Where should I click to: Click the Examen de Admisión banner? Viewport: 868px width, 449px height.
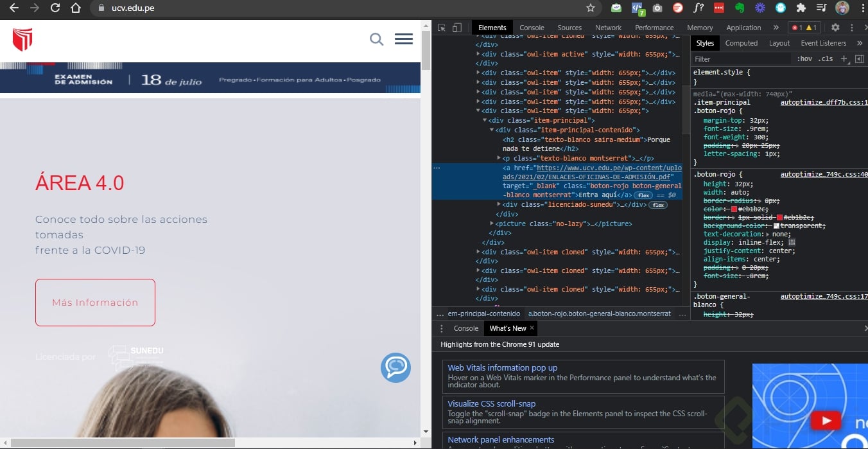coord(210,78)
